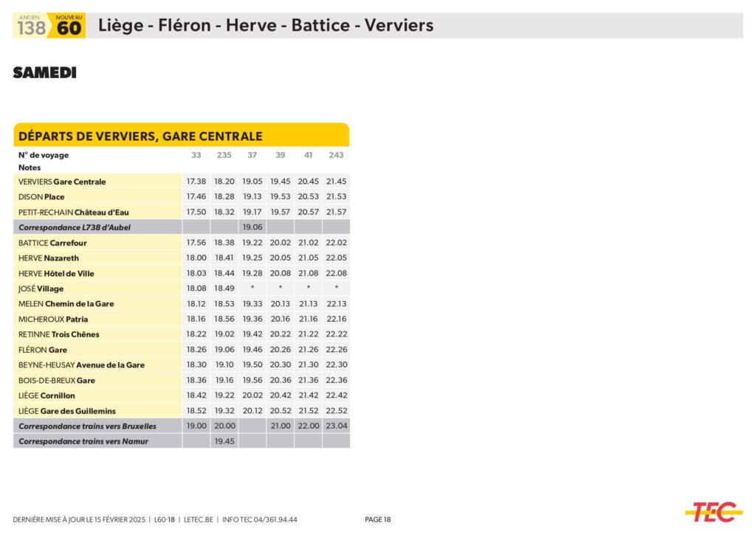Click the PAGE 18 indicator

point(377,520)
